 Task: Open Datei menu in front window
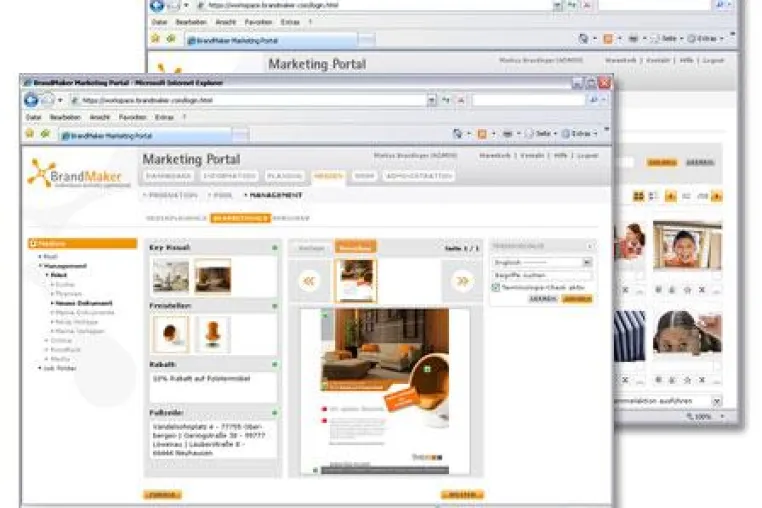click(x=33, y=117)
